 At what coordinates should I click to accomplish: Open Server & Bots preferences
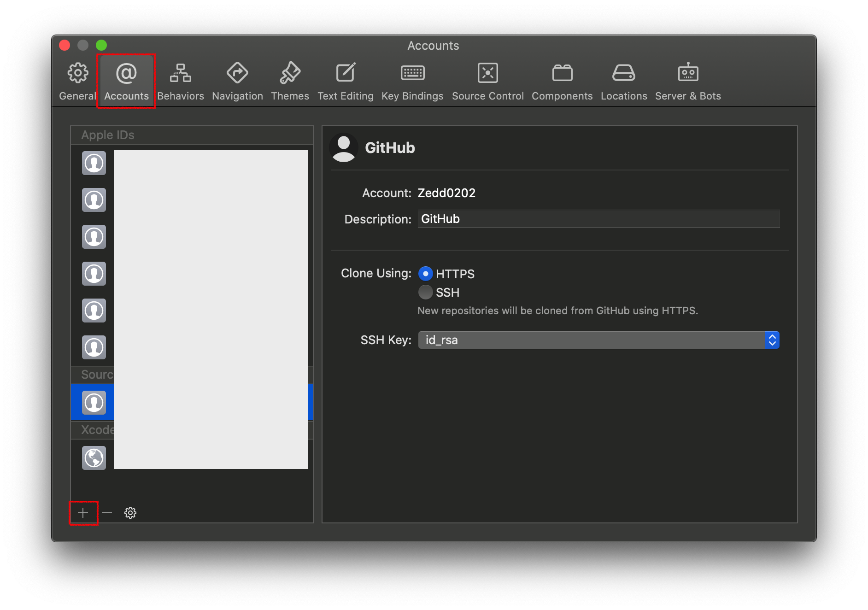point(688,82)
